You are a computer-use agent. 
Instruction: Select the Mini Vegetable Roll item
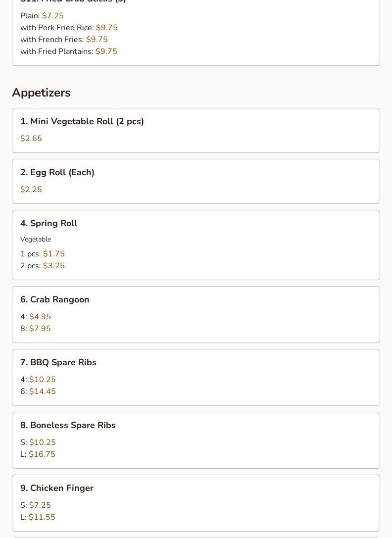tap(196, 130)
